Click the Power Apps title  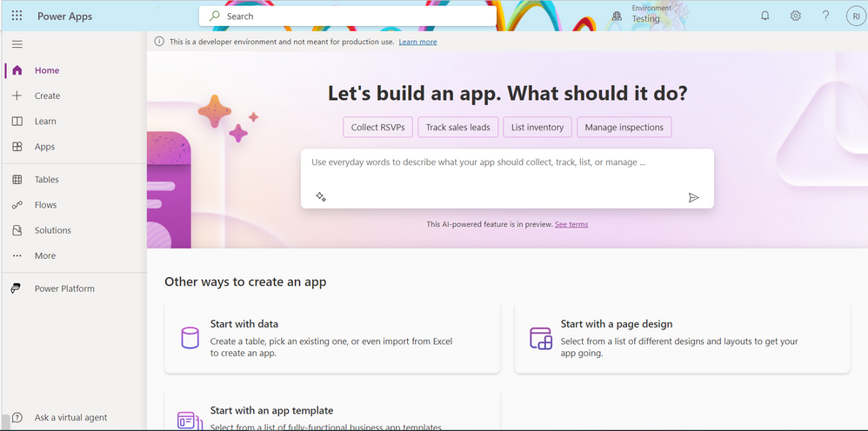pos(64,16)
